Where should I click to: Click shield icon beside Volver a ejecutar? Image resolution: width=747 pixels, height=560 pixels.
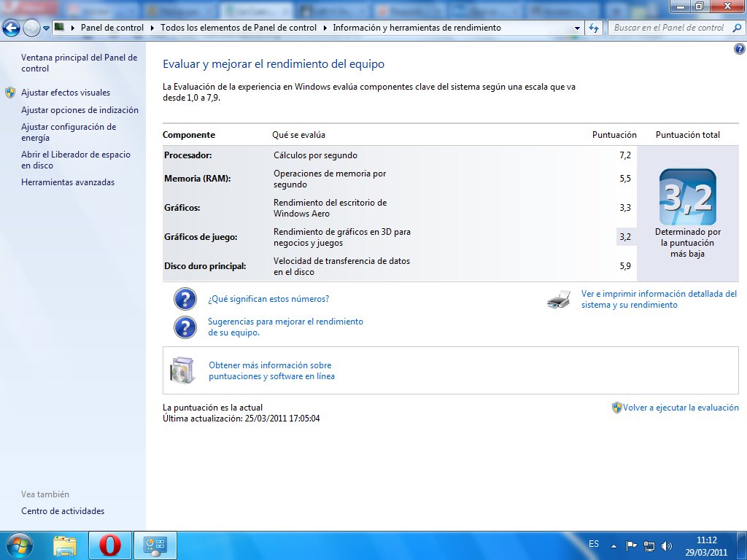click(617, 408)
